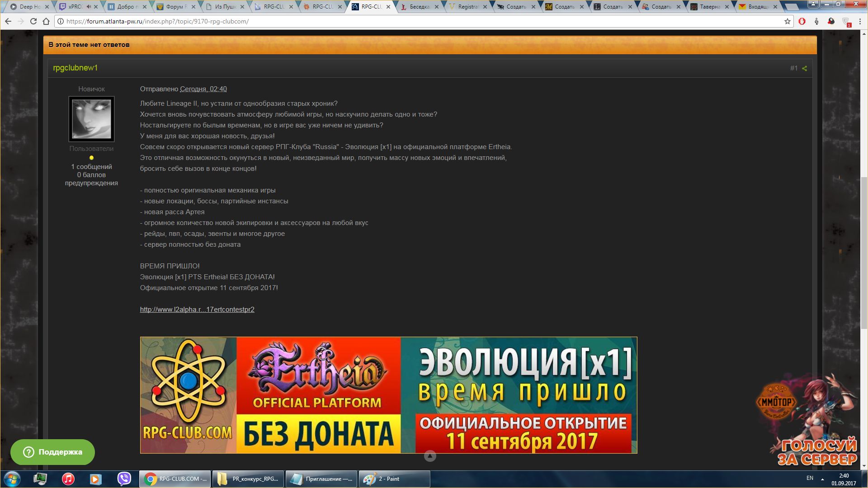Click the scroll-to-top arrow button

430,456
